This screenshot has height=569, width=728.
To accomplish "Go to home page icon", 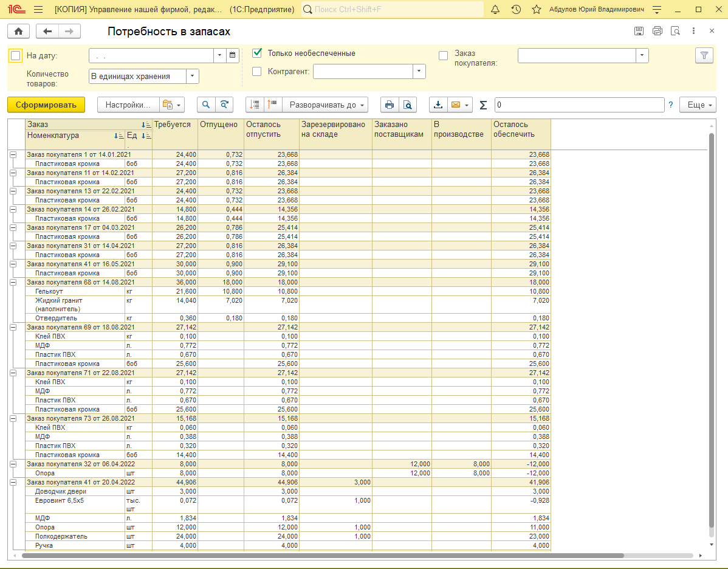I will [x=19, y=31].
